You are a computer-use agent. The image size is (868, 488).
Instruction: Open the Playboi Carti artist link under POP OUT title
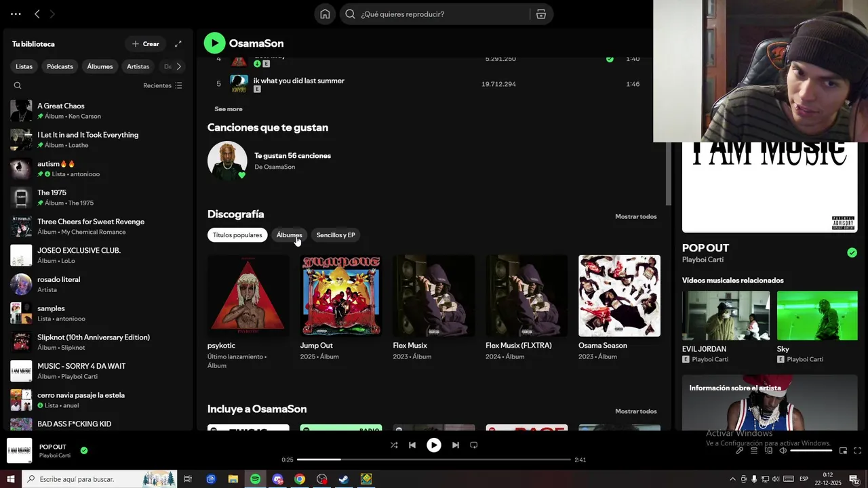pyautogui.click(x=703, y=260)
